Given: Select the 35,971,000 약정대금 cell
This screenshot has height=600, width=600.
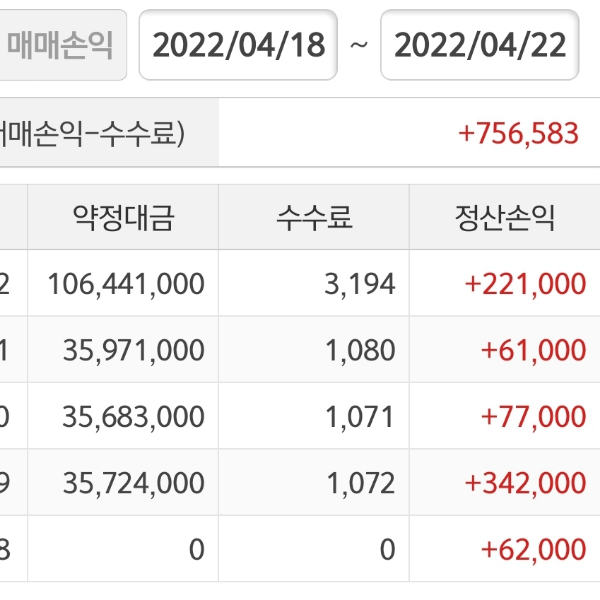Looking at the screenshot, I should (133, 350).
